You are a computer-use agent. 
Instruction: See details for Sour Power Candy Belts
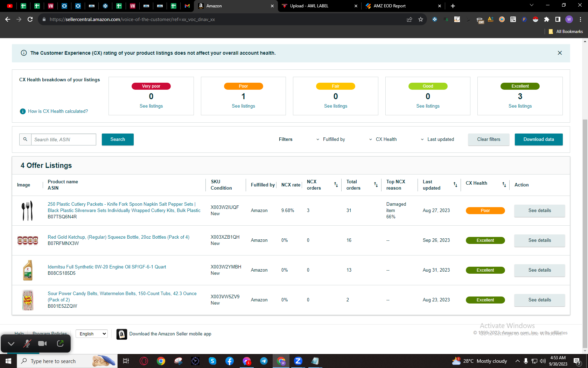point(539,300)
